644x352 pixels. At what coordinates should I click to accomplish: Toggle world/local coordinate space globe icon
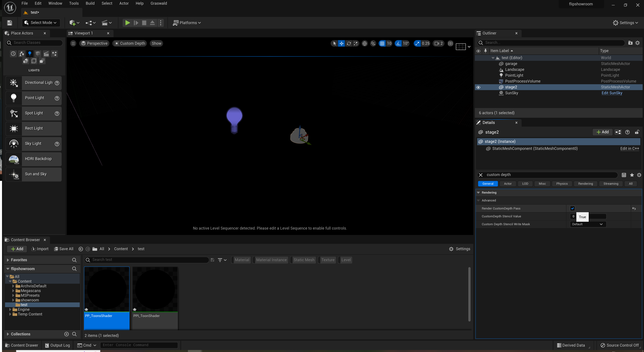(x=365, y=43)
